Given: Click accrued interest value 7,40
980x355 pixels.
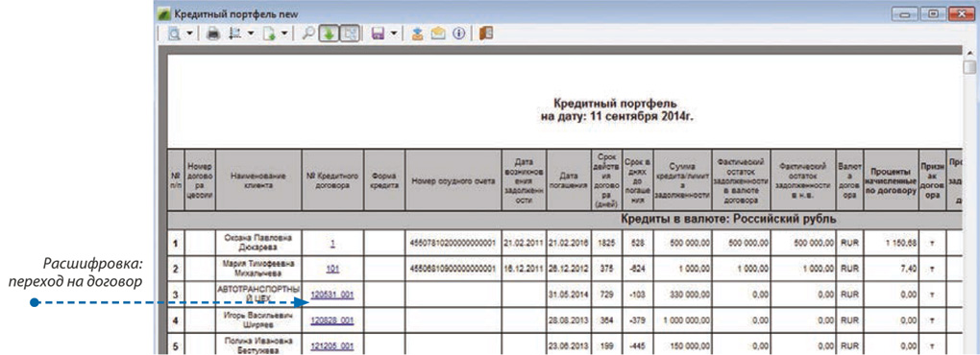Looking at the screenshot, I should coord(909,270).
